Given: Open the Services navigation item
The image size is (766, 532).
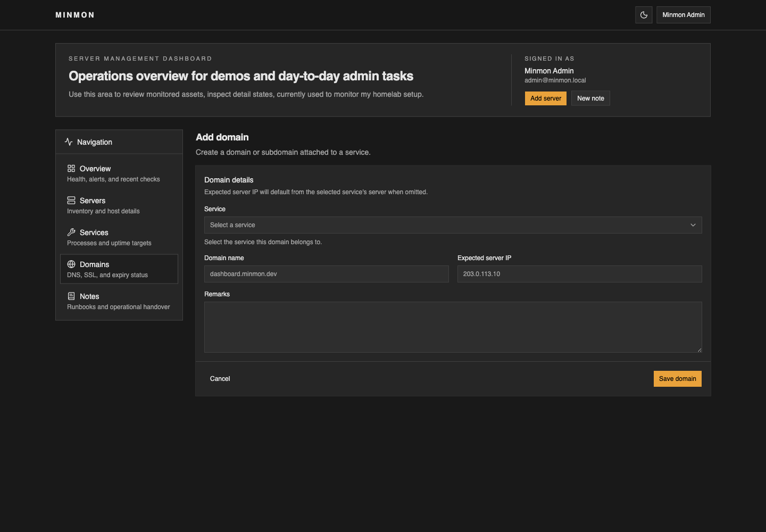Looking at the screenshot, I should tap(119, 237).
